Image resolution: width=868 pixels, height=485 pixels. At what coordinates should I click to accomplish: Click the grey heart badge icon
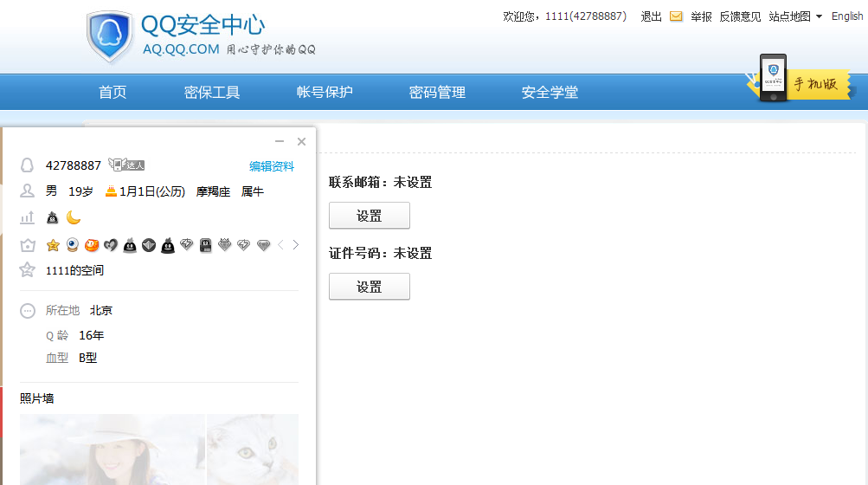[111, 245]
